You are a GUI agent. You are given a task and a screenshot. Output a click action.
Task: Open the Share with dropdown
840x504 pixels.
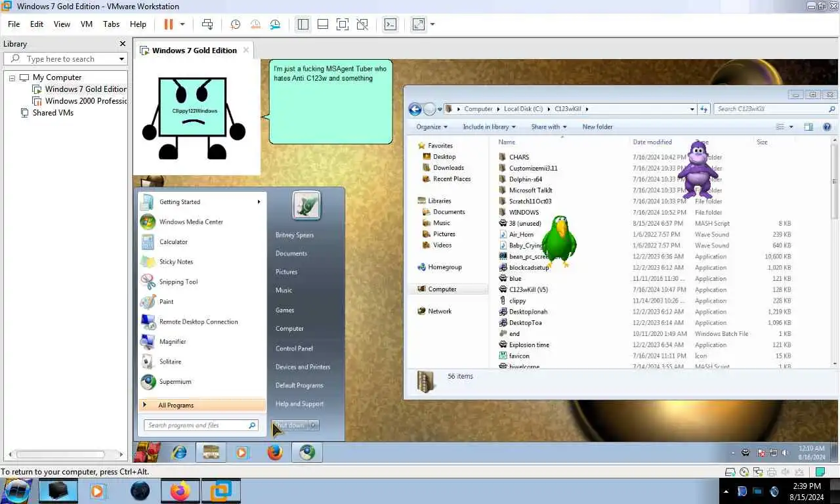click(x=549, y=127)
